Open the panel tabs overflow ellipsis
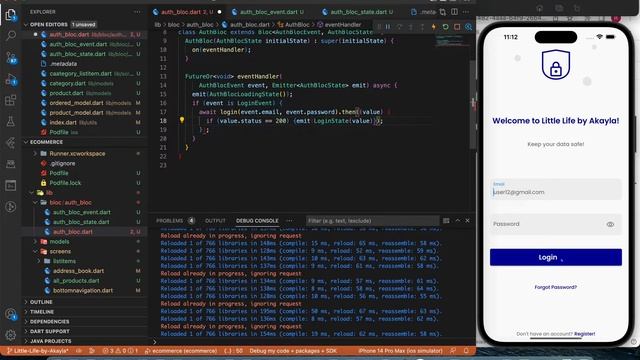This screenshot has height=360, width=640. [x=289, y=220]
